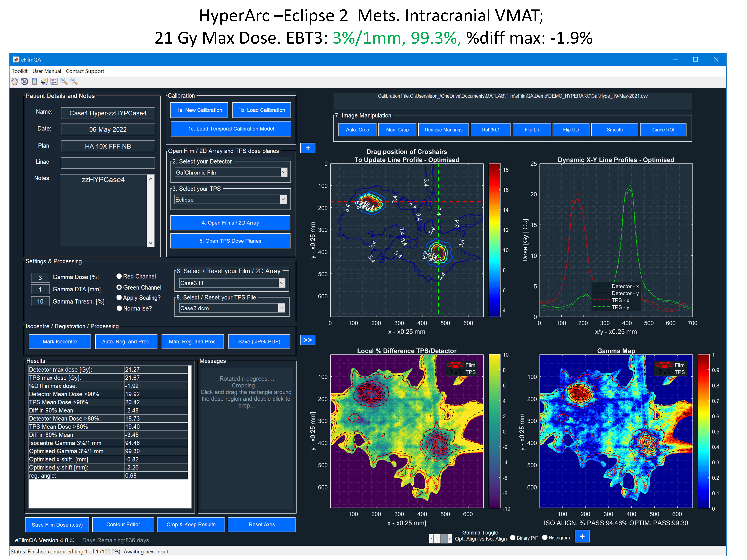Insert Colorbar from the toolbar
747x560 pixels.
(x=34, y=81)
